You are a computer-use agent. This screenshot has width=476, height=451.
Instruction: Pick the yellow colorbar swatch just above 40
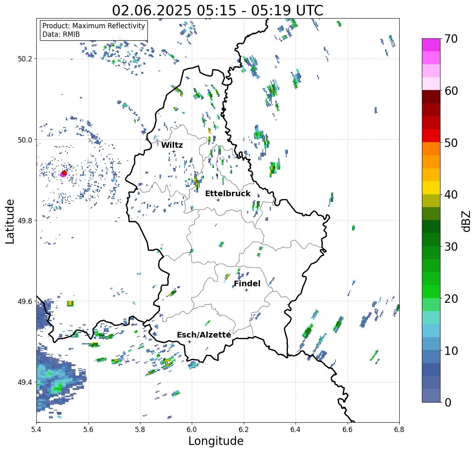(431, 188)
